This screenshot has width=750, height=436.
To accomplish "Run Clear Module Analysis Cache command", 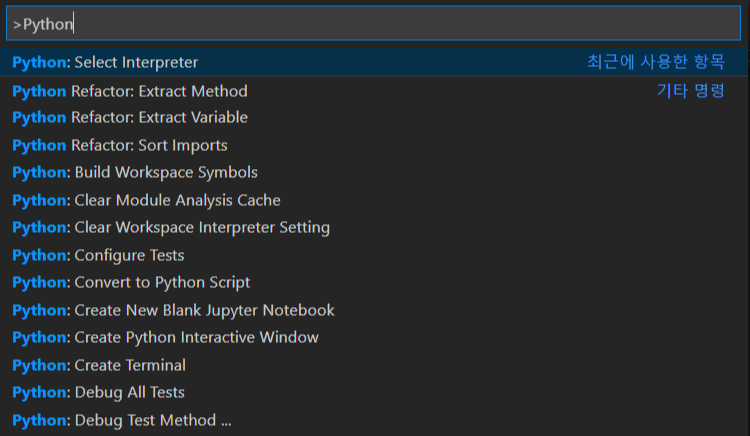I will [146, 200].
